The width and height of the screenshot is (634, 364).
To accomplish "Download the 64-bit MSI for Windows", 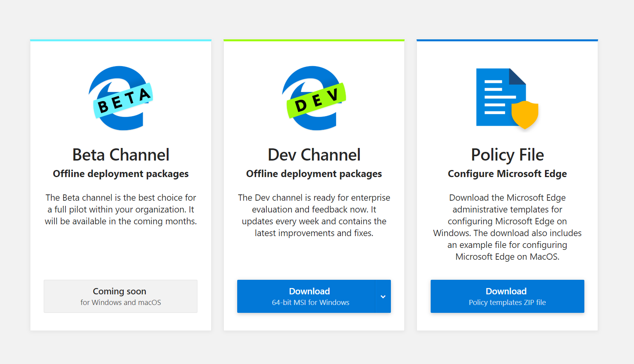I will coord(310,296).
